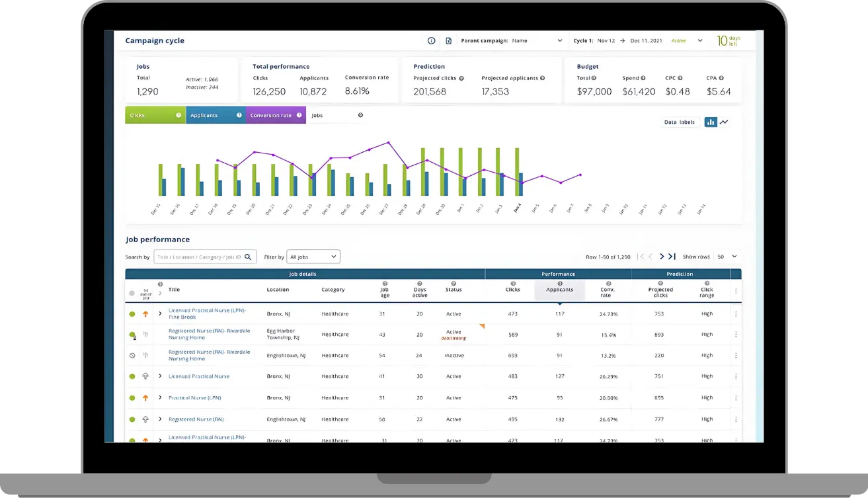This screenshot has height=500, width=868.
Task: Toggle the Applicants chart series
Action: (216, 115)
